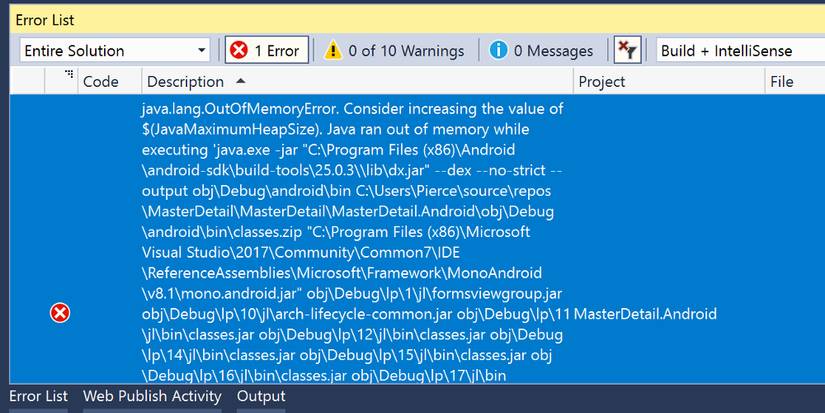
Task: Toggle the 0 Messages filter
Action: (541, 50)
